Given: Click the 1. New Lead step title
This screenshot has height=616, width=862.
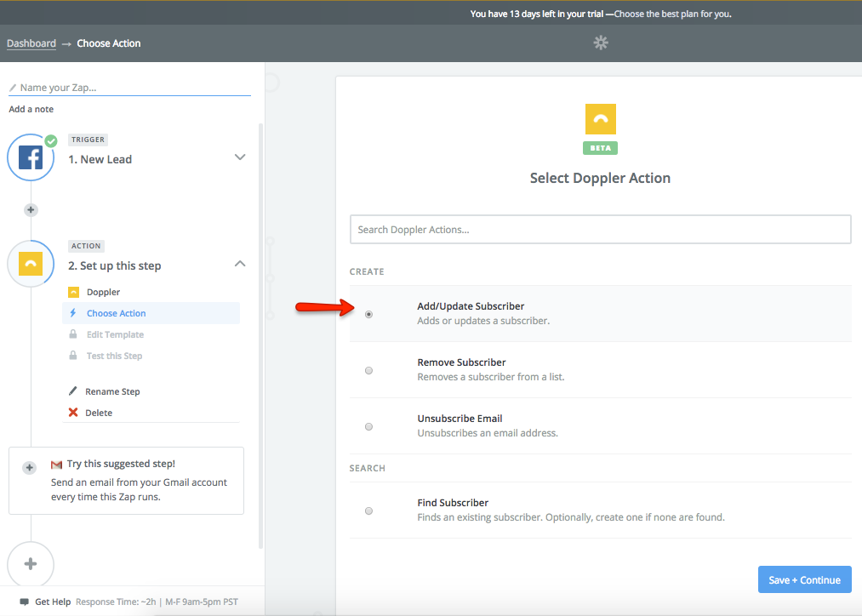Looking at the screenshot, I should click(100, 159).
